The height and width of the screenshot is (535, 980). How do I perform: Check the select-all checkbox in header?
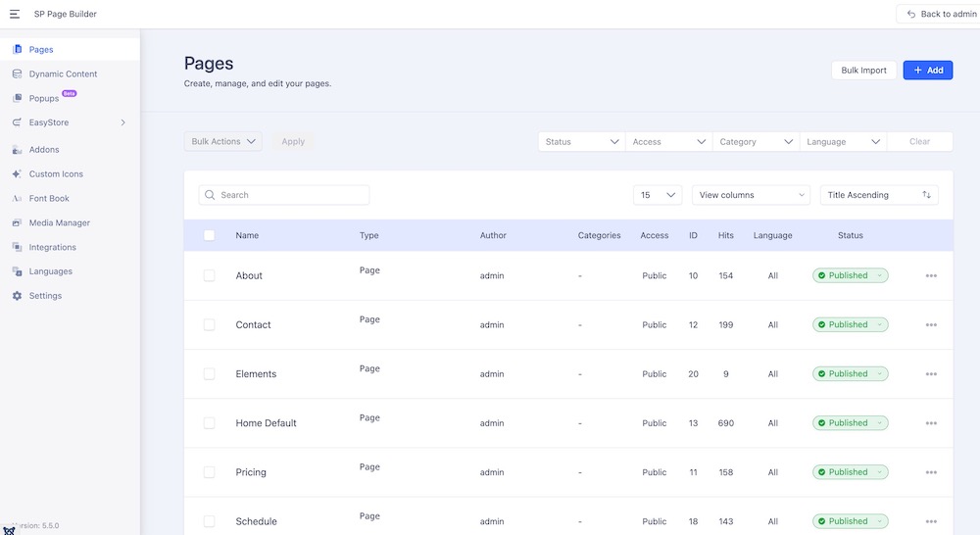tap(209, 235)
